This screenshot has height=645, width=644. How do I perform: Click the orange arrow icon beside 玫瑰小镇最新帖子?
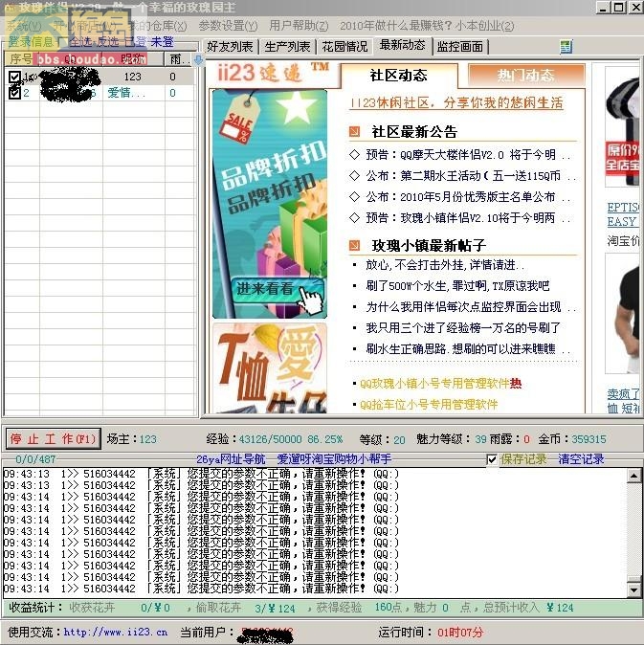click(x=354, y=245)
